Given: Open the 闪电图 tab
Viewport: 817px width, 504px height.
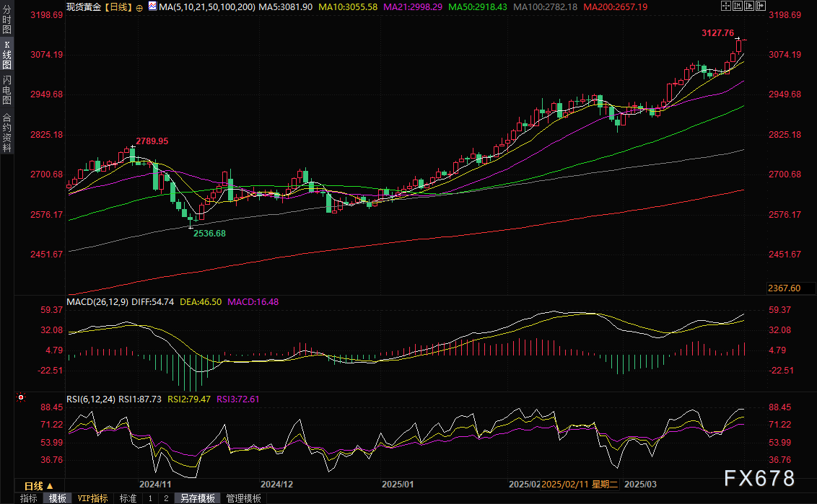Looking at the screenshot, I should (x=6, y=90).
